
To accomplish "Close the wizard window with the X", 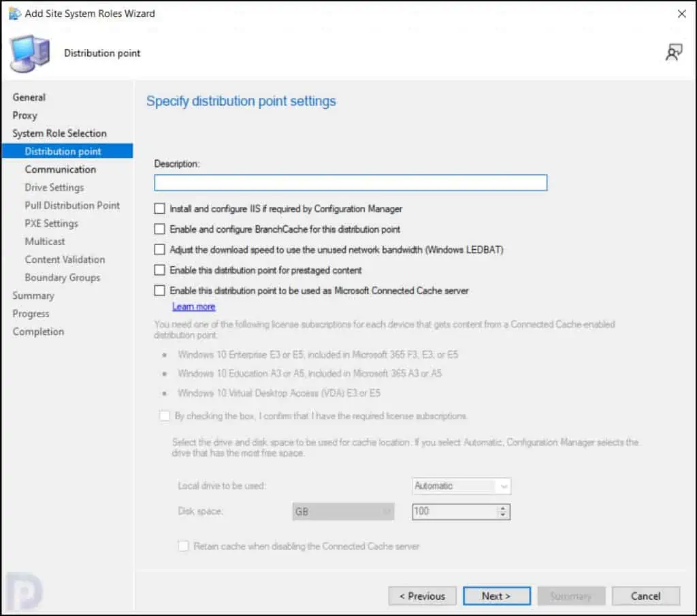I will coord(681,14).
